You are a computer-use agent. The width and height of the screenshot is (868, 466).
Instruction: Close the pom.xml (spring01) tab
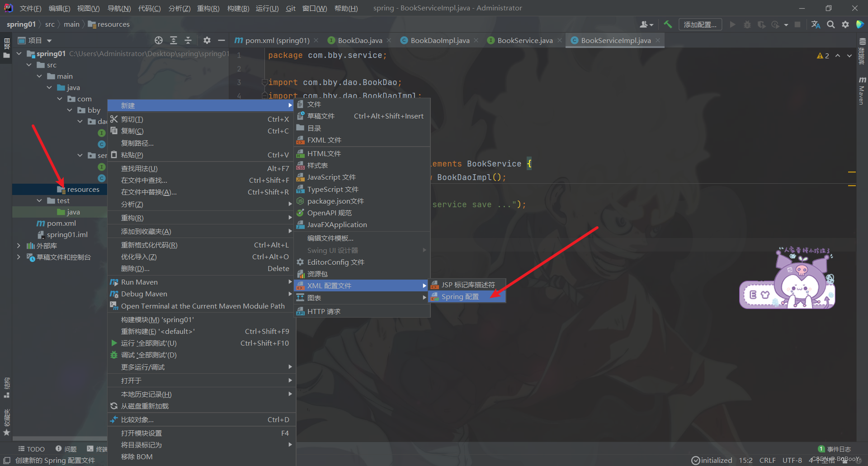coord(316,40)
